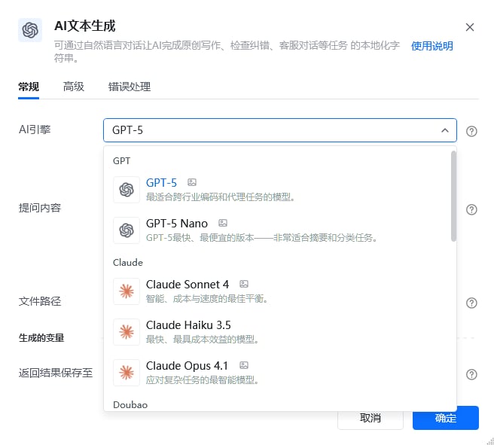Click the Claude Opus 4.1 starburst icon
Viewport: 497px width, 448px height.
(x=127, y=373)
